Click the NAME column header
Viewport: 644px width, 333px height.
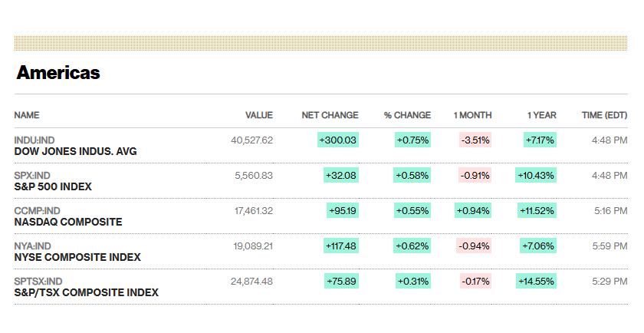[x=27, y=115]
